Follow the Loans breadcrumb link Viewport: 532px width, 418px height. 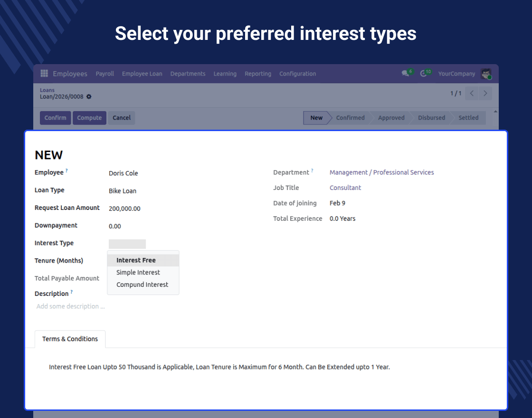[x=47, y=90]
